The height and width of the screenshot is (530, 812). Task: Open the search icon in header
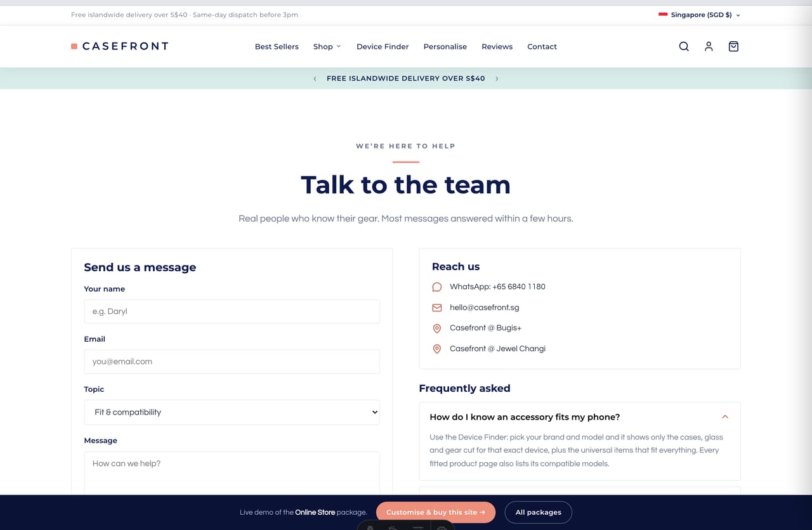coord(684,46)
